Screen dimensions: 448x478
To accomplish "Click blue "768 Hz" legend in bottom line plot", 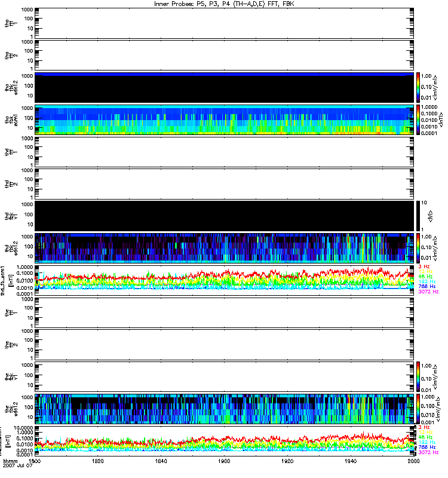I will pos(427,447).
